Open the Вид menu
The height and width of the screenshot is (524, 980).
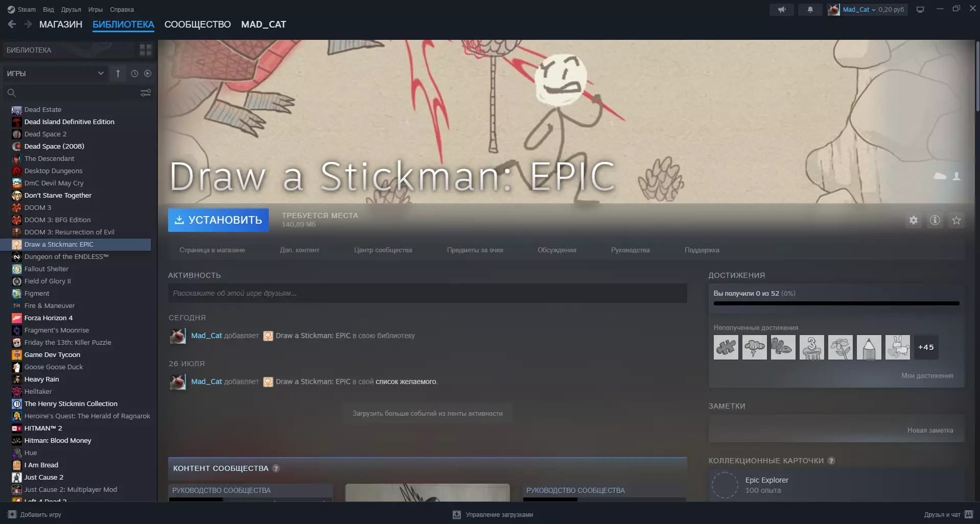pos(49,10)
